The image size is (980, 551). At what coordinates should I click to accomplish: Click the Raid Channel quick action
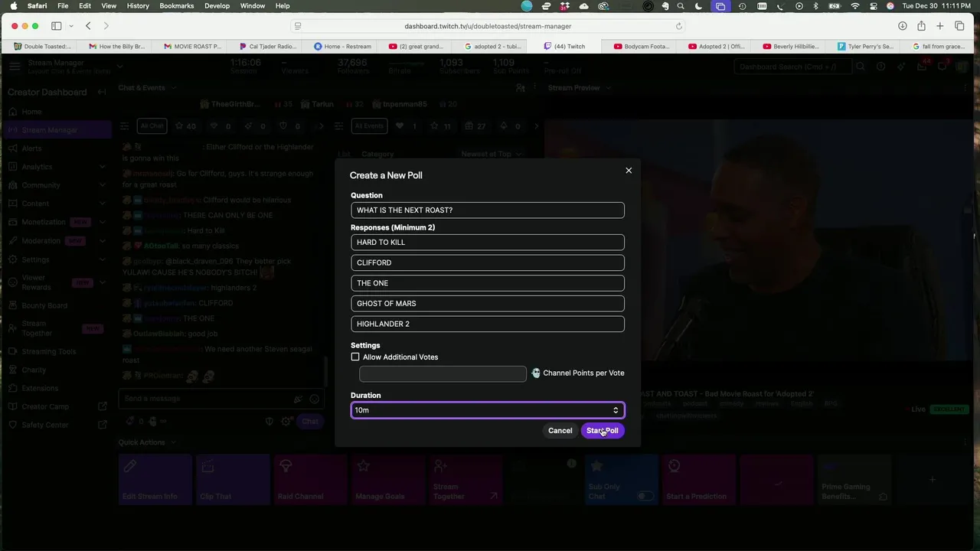tap(310, 480)
